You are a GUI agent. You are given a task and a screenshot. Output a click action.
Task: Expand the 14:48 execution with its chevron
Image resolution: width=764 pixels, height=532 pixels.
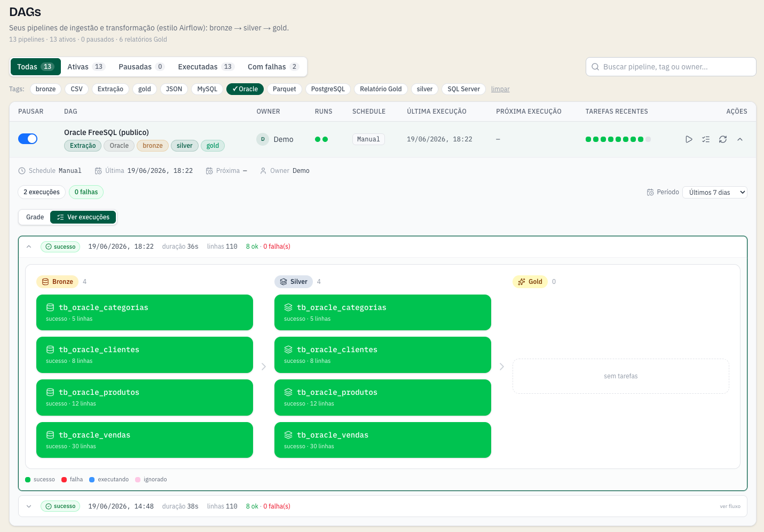pyautogui.click(x=29, y=506)
